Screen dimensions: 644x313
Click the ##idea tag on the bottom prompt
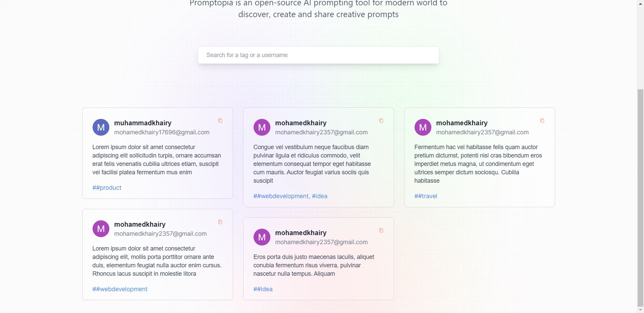tap(263, 289)
